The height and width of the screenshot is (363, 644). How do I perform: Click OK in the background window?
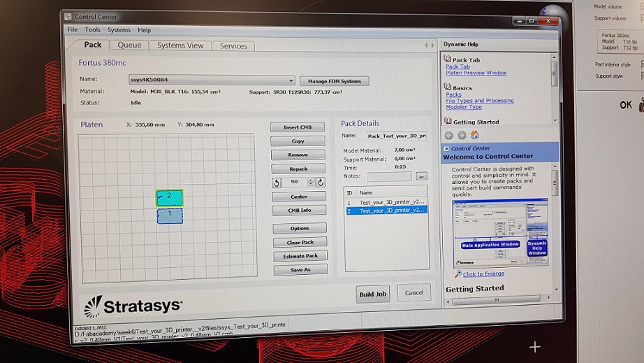626,105
